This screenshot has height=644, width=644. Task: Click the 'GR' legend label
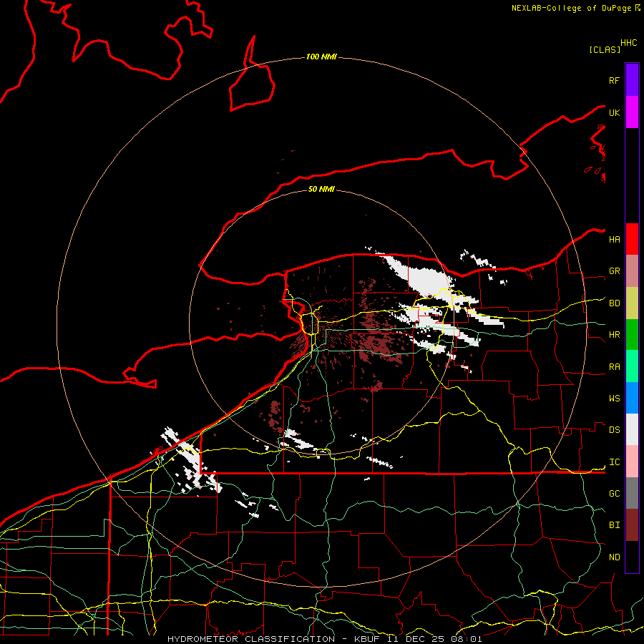614,271
